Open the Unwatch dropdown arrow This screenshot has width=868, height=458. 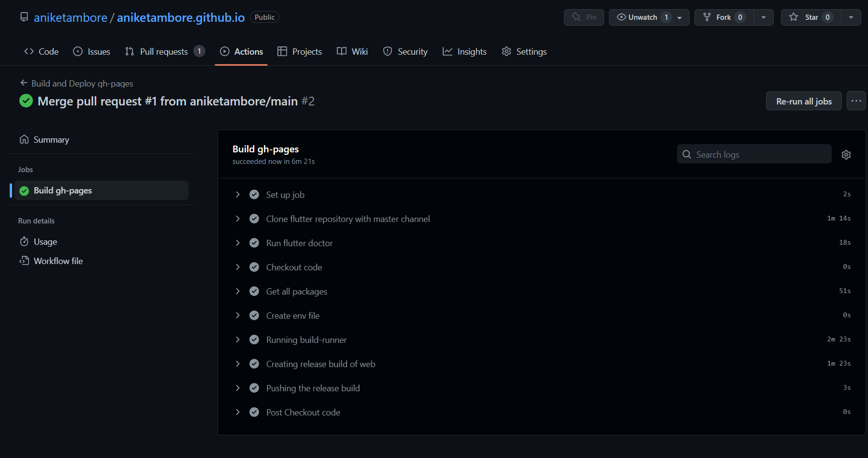(680, 17)
